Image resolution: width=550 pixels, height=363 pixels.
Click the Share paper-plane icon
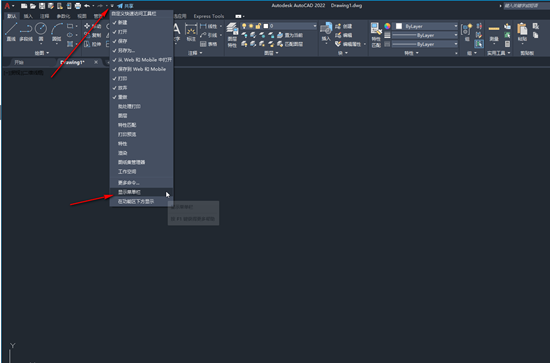pos(120,6)
